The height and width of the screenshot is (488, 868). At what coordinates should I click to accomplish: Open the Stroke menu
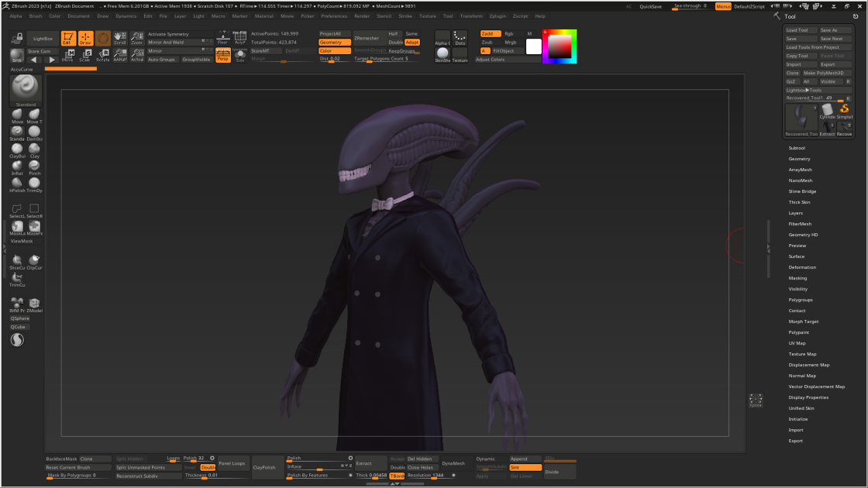click(x=405, y=16)
